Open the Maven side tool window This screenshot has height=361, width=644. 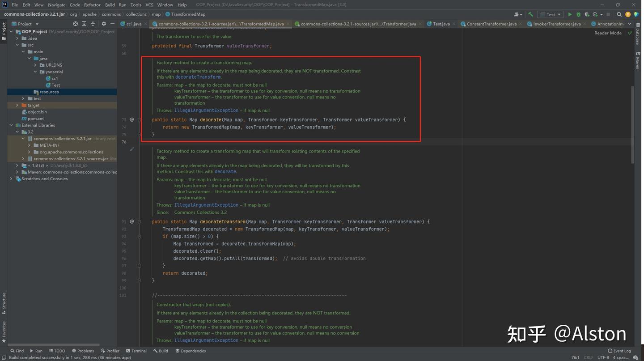[638, 60]
